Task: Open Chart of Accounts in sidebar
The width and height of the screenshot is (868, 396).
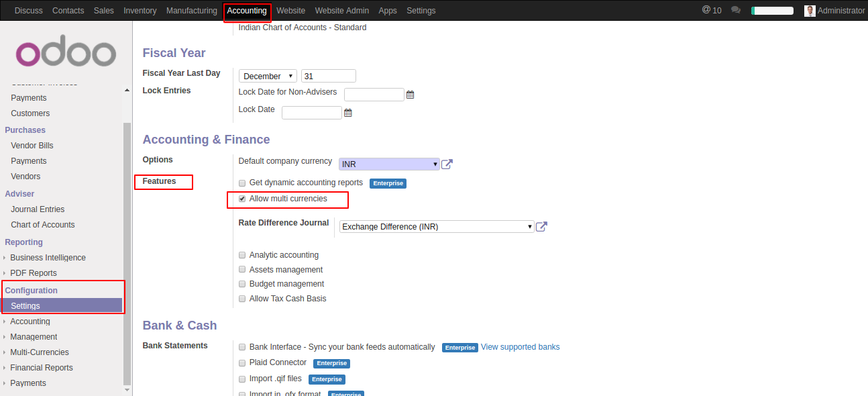Action: pyautogui.click(x=43, y=225)
